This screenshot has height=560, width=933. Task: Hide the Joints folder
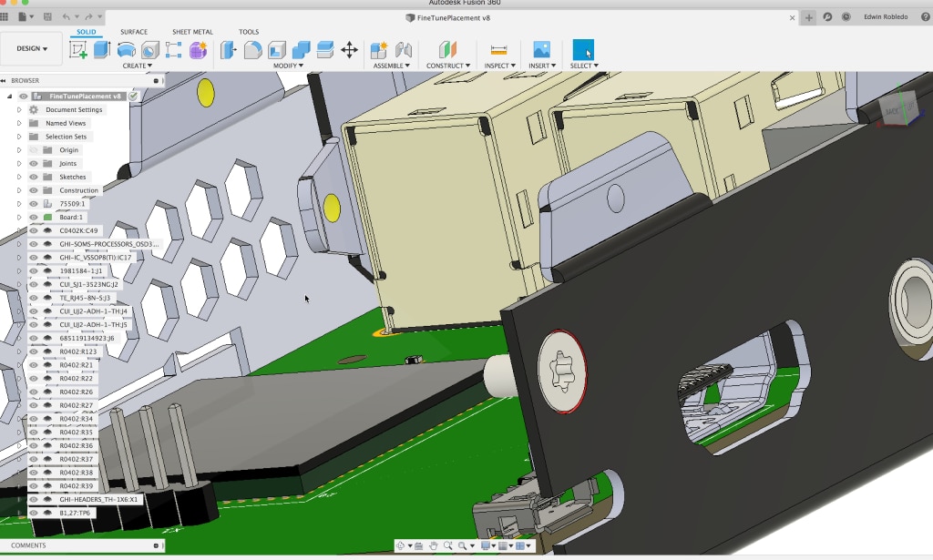click(34, 164)
